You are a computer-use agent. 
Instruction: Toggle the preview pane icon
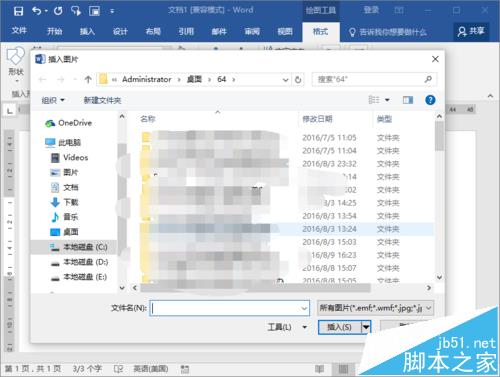[x=408, y=100]
